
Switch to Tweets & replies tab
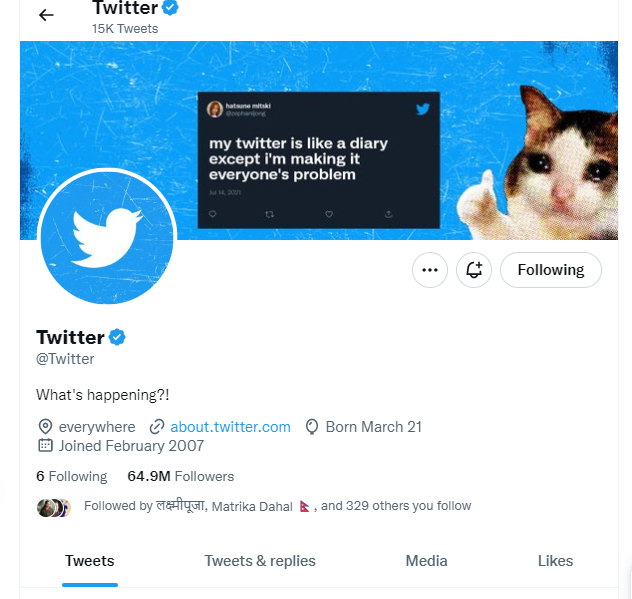pos(260,561)
